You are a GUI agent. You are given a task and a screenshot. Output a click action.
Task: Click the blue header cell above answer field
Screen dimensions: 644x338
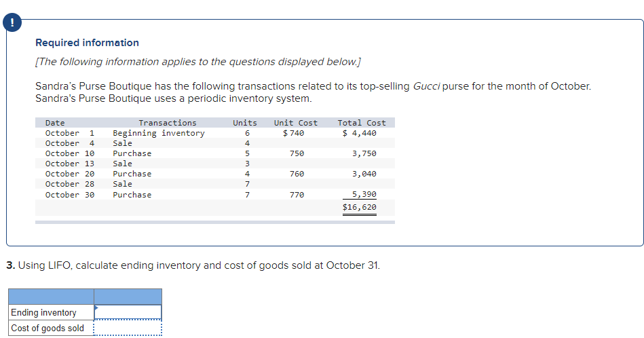coord(128,297)
